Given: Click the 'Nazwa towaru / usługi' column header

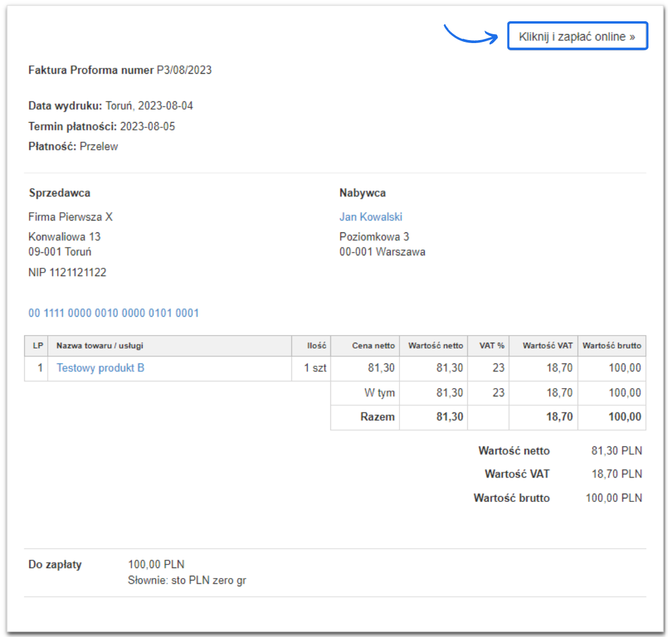Looking at the screenshot, I should pyautogui.click(x=100, y=346).
